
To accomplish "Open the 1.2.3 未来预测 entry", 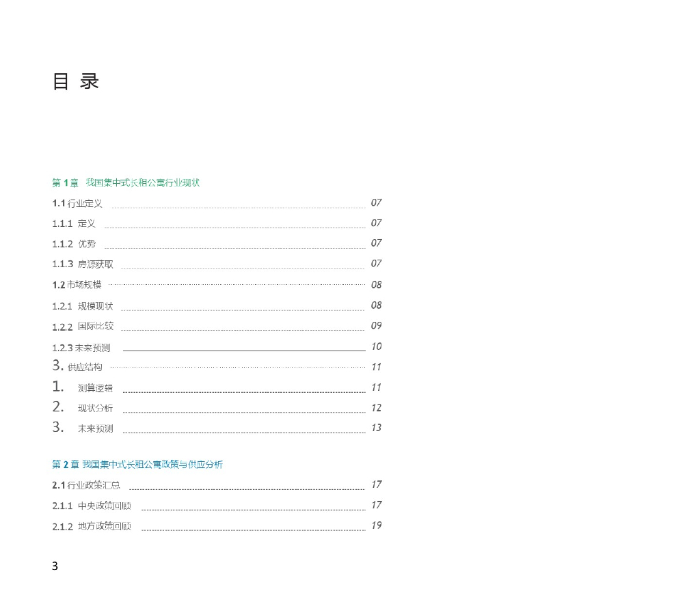I will pos(81,348).
